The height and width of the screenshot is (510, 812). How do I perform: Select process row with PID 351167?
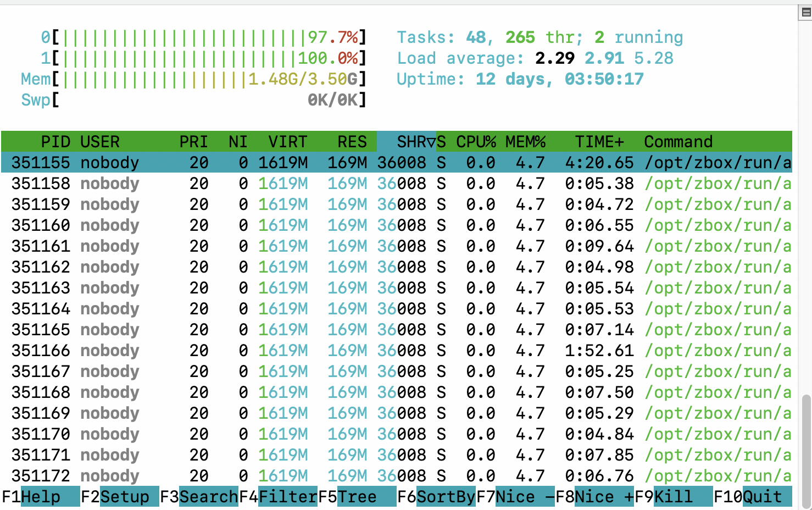(397, 372)
